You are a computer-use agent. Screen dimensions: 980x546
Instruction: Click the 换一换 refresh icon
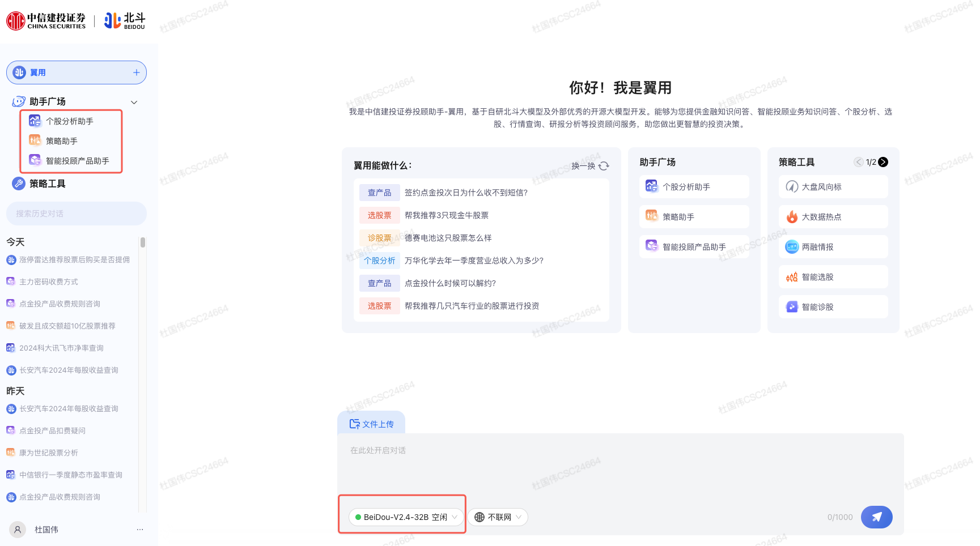click(604, 166)
